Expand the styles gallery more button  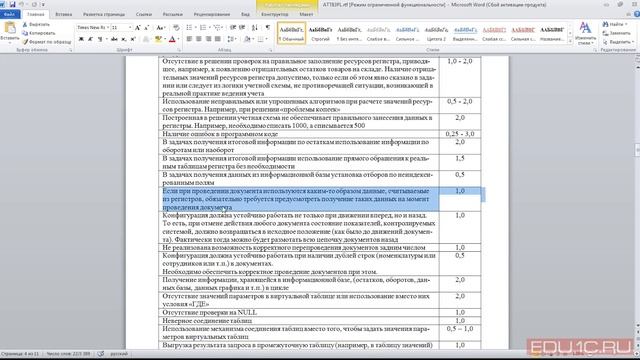tap(570, 42)
